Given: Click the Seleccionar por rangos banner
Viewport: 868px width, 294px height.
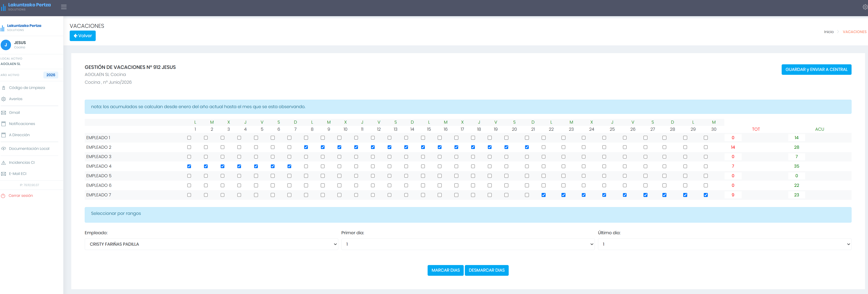Looking at the screenshot, I should 468,215.
